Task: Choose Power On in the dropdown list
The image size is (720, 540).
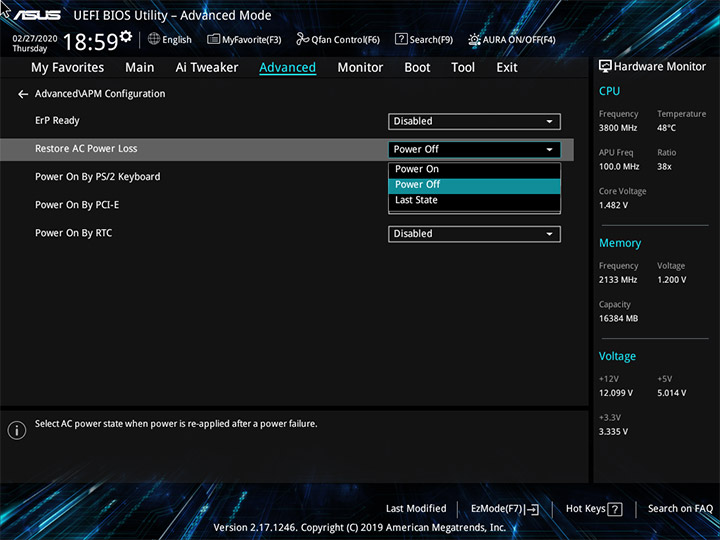Action: coord(474,169)
